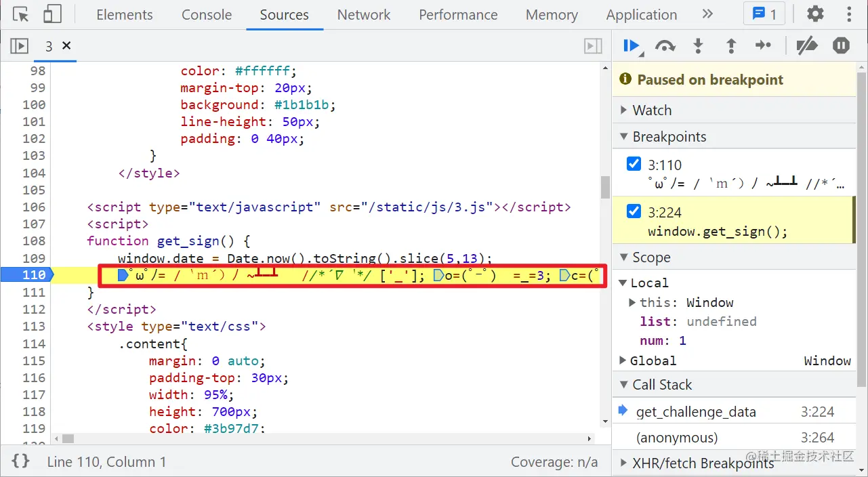The image size is (868, 477).
Task: Click the inline breakpoint marker before o=
Action: point(438,275)
